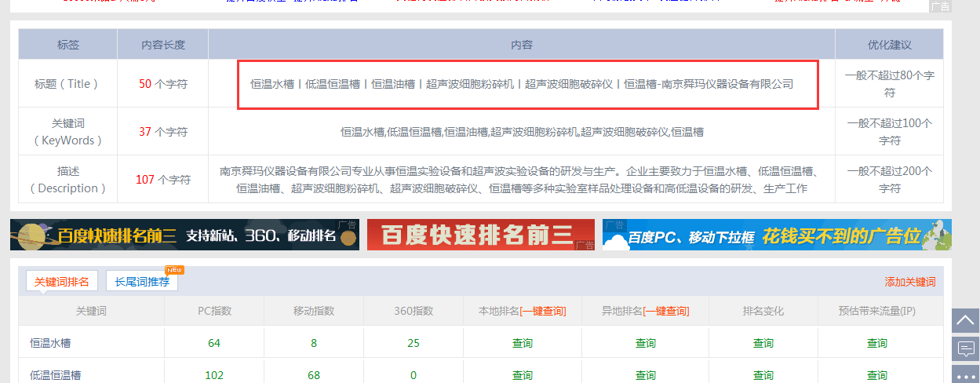Click the 预估带来流量(IP) column header
This screenshot has width=980, height=383.
tap(877, 312)
